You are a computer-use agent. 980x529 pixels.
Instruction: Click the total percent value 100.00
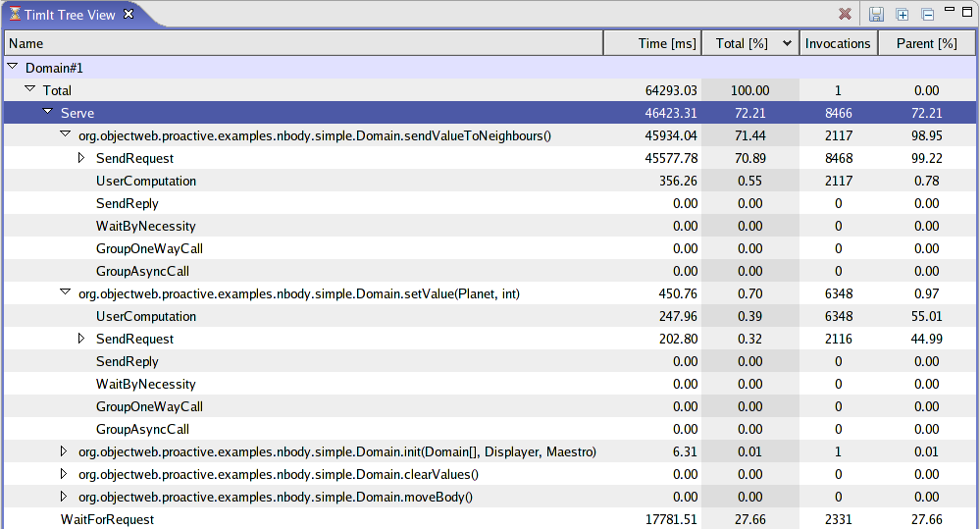click(x=750, y=90)
